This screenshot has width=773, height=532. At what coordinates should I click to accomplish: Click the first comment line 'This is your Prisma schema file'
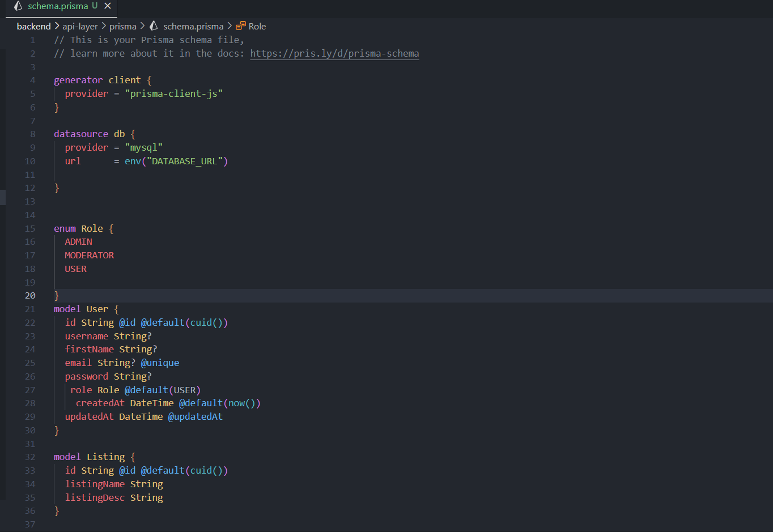click(149, 40)
